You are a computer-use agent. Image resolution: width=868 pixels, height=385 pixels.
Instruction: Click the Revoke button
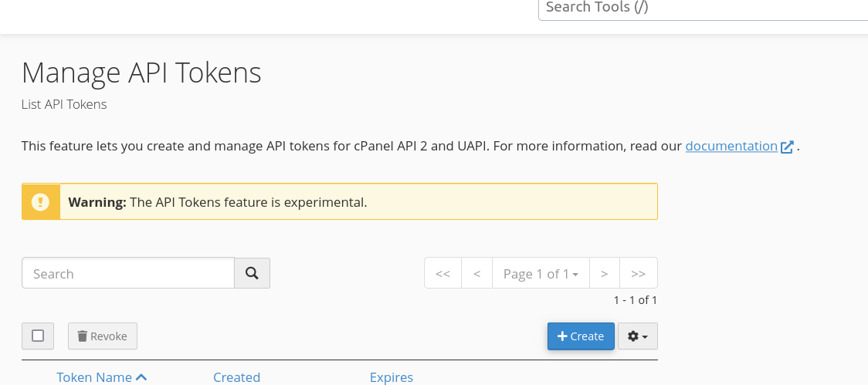tap(103, 336)
